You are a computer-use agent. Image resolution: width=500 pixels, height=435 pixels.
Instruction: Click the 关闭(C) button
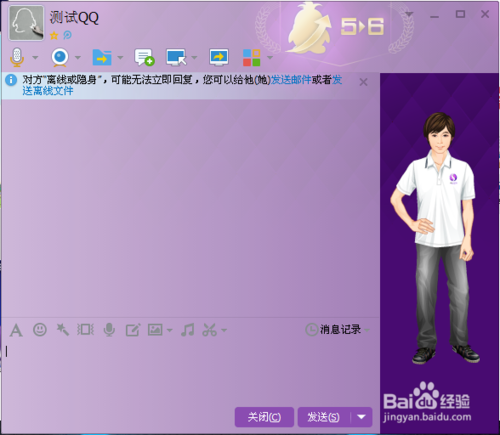[x=264, y=417]
